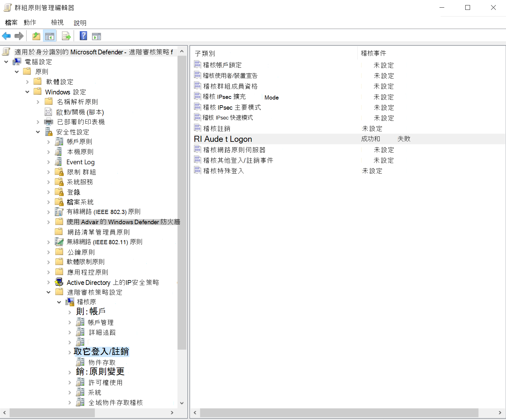Screen dimensions: 506x420
Task: Open the 說明 menu
Action: [x=80, y=23]
